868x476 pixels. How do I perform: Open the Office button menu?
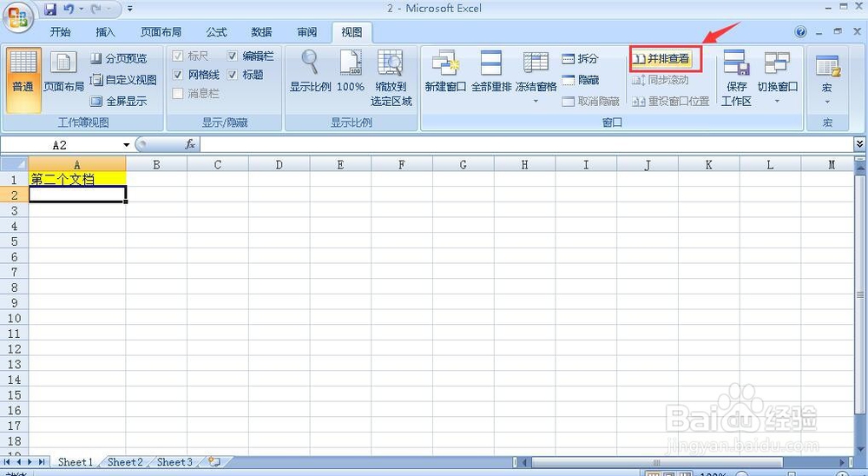click(17, 17)
